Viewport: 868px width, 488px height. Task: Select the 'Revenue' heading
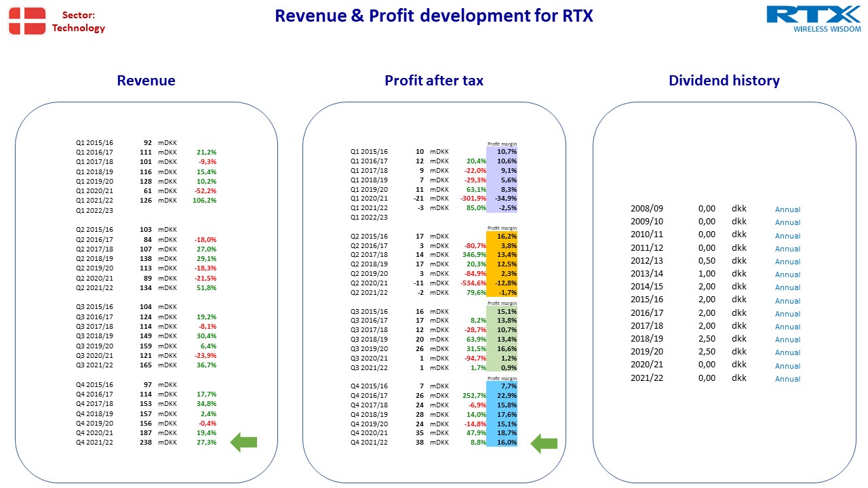tap(146, 81)
